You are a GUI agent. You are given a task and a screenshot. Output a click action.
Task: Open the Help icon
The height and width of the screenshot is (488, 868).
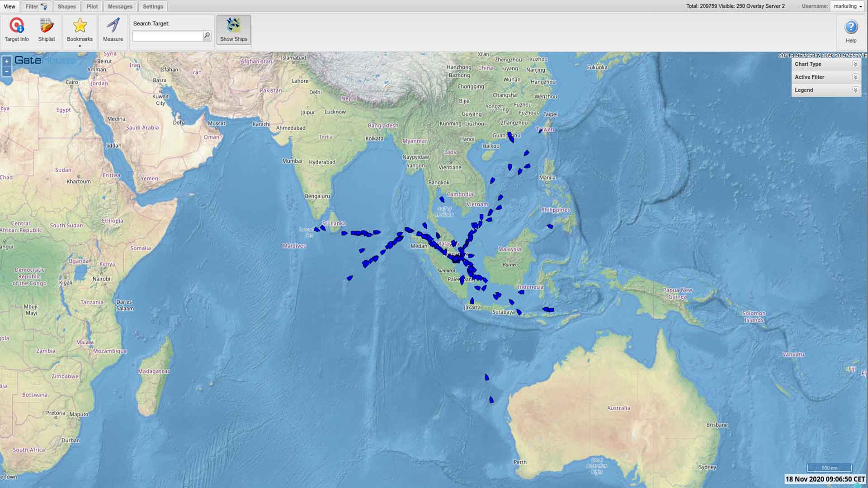point(851,31)
